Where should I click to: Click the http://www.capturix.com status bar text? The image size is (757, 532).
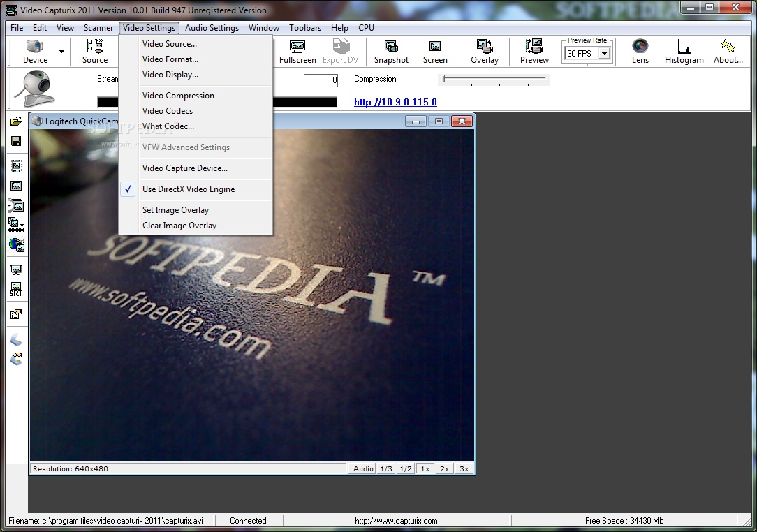(396, 521)
